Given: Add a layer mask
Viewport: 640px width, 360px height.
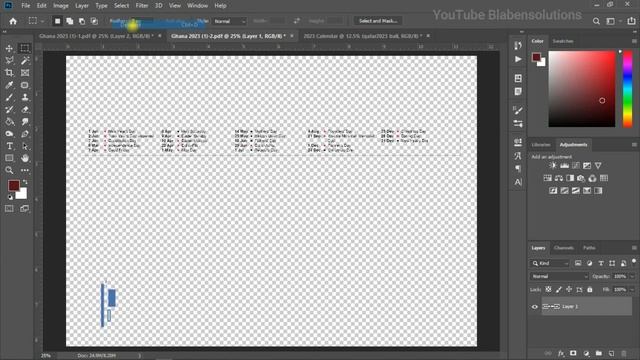Looking at the screenshot, I should click(573, 353).
